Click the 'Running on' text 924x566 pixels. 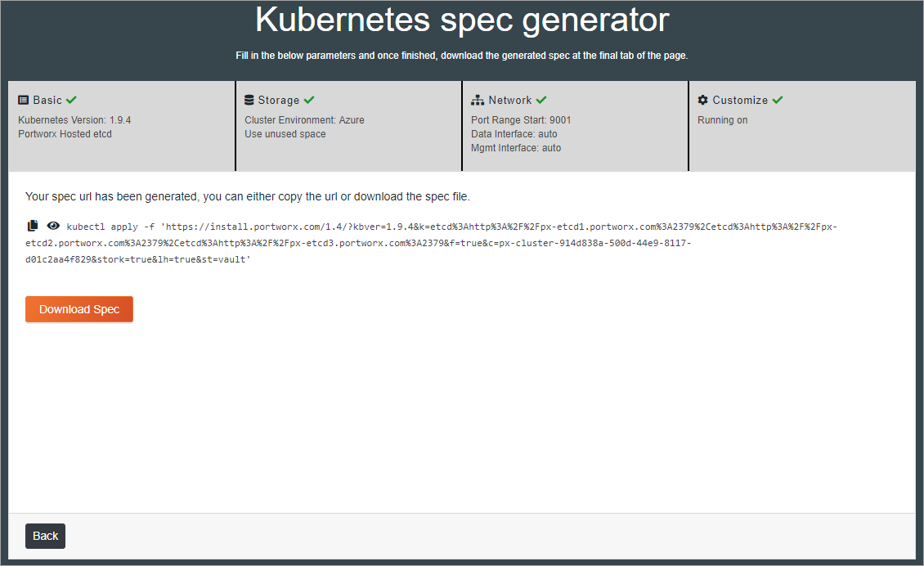pyautogui.click(x=723, y=120)
